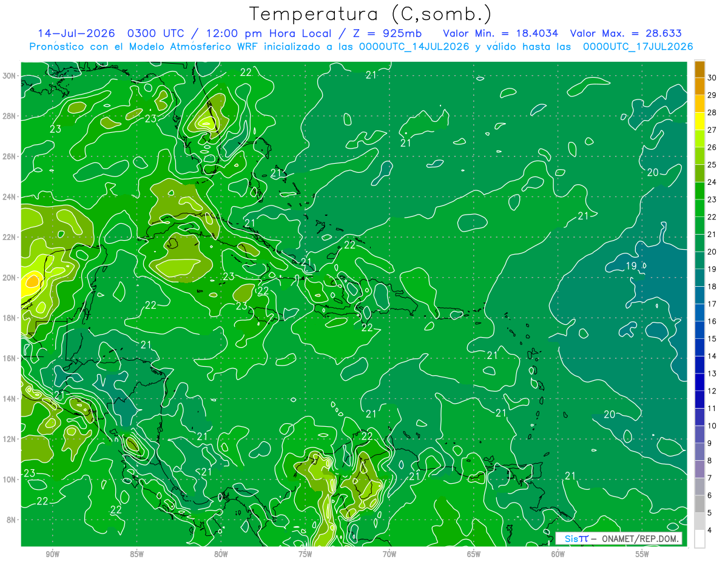Select the green swatch between 22 and 23
The image size is (728, 562).
(x=699, y=208)
